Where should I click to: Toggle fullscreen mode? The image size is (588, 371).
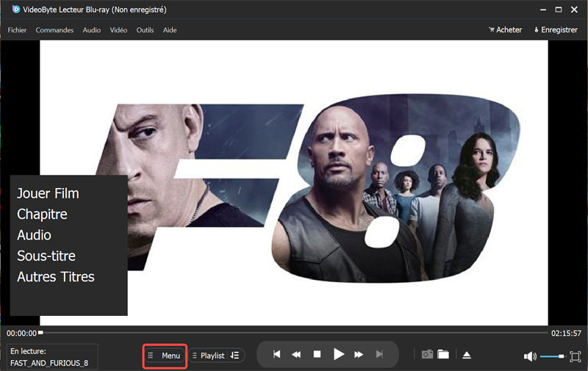[x=575, y=356]
